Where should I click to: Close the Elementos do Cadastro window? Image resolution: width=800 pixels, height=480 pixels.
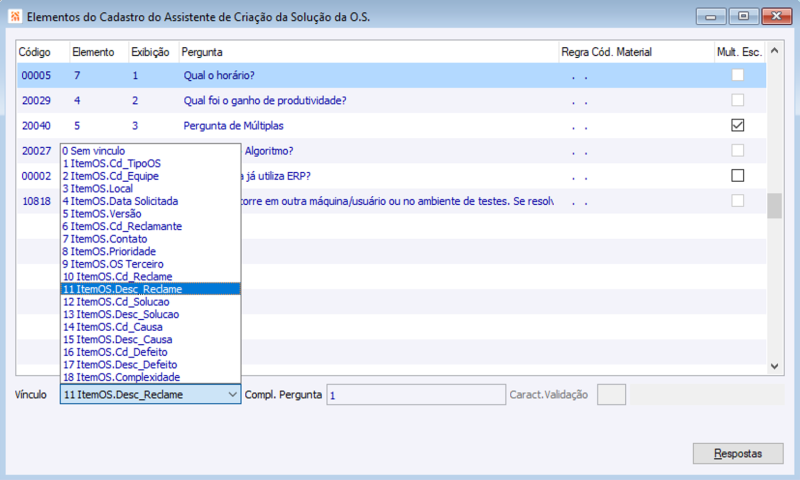click(776, 16)
